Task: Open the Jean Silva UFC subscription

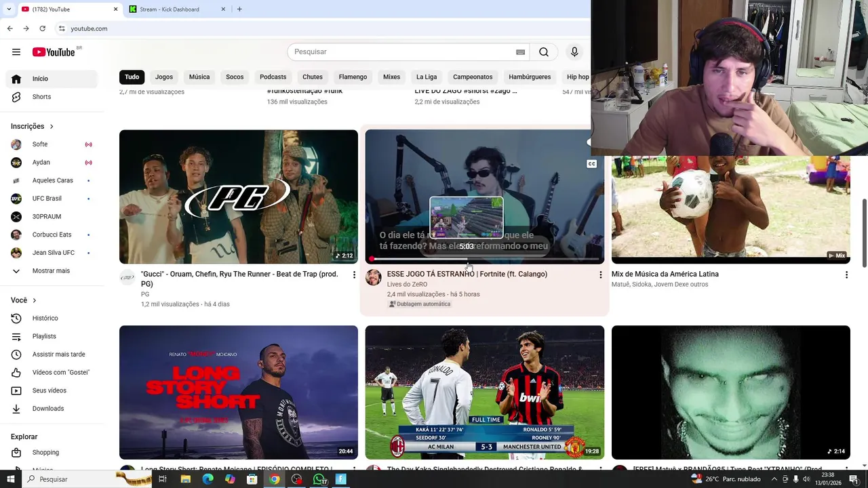Action: (x=52, y=253)
